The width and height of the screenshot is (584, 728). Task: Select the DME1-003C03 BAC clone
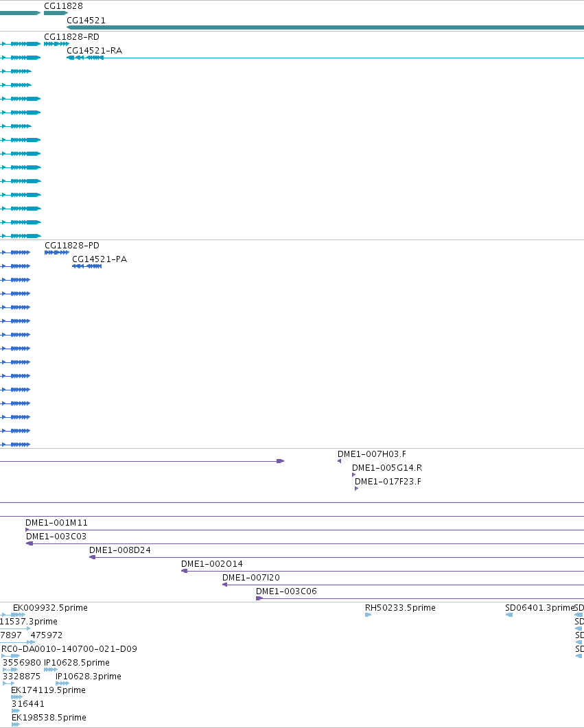coord(305,543)
